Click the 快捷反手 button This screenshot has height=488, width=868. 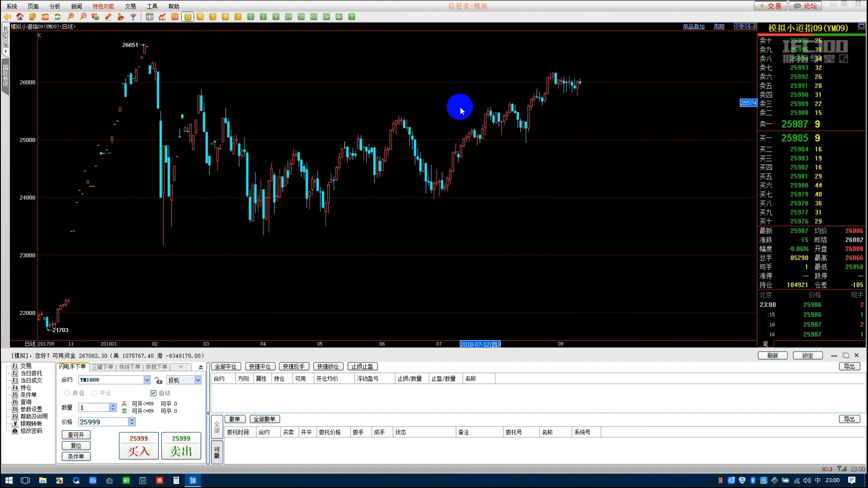click(x=294, y=366)
